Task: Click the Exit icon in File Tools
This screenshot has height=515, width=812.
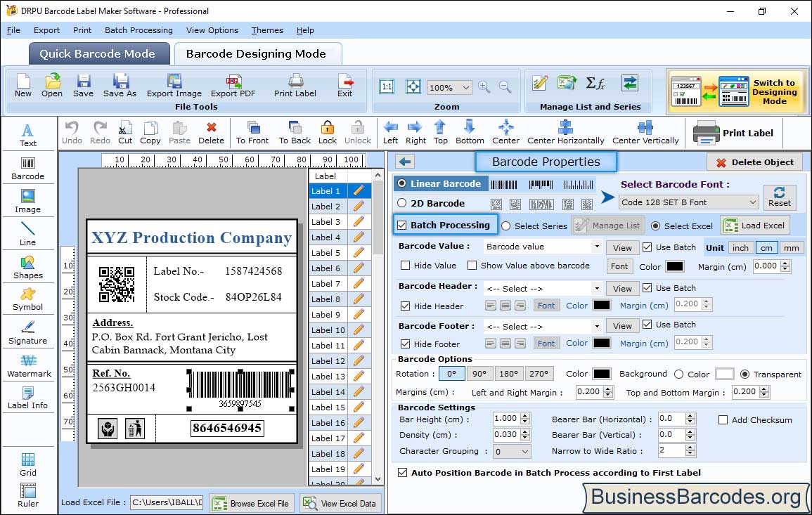Action: tap(345, 86)
